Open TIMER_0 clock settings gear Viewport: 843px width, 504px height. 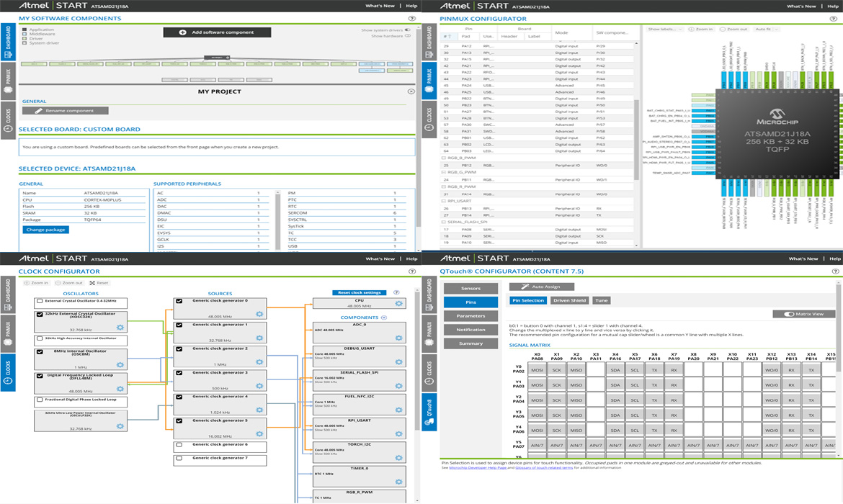(399, 482)
